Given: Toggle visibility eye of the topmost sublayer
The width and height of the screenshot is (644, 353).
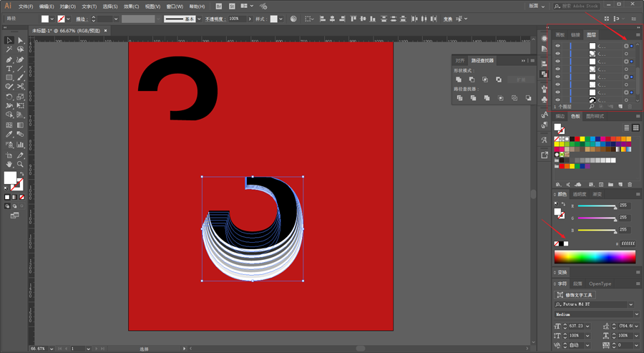Looking at the screenshot, I should [557, 46].
